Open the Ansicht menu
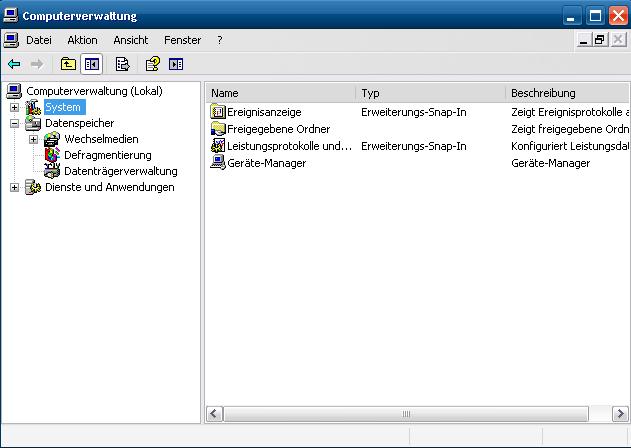Viewport: 631px width, 448px height. pos(130,40)
